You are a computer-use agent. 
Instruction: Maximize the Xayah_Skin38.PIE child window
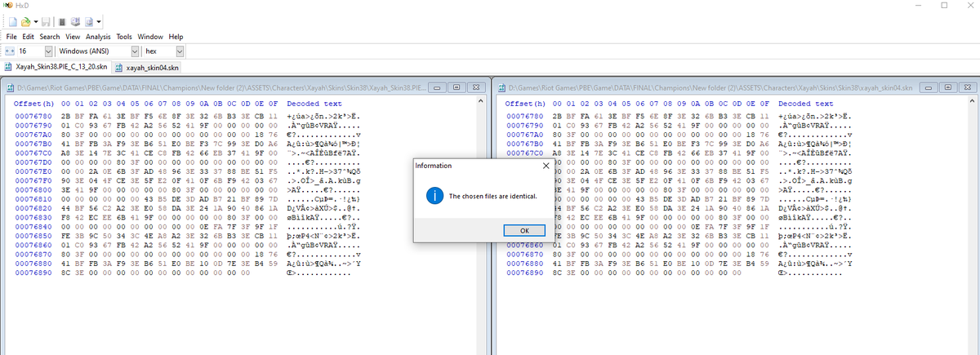click(x=457, y=87)
